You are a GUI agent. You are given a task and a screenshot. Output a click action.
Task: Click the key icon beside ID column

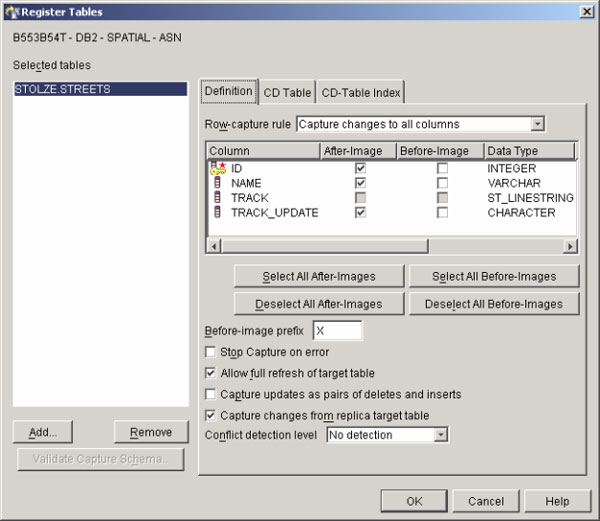(218, 169)
